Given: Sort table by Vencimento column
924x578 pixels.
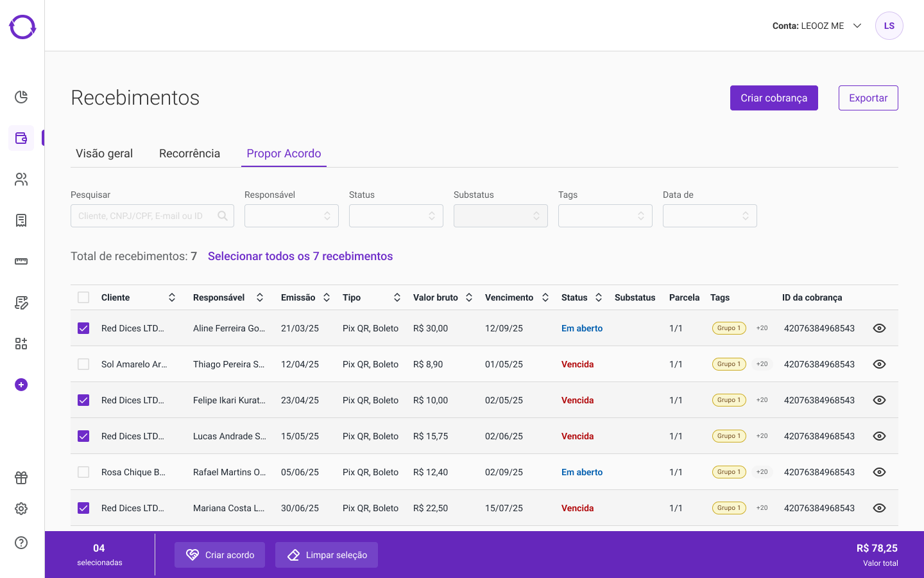Looking at the screenshot, I should [x=545, y=297].
